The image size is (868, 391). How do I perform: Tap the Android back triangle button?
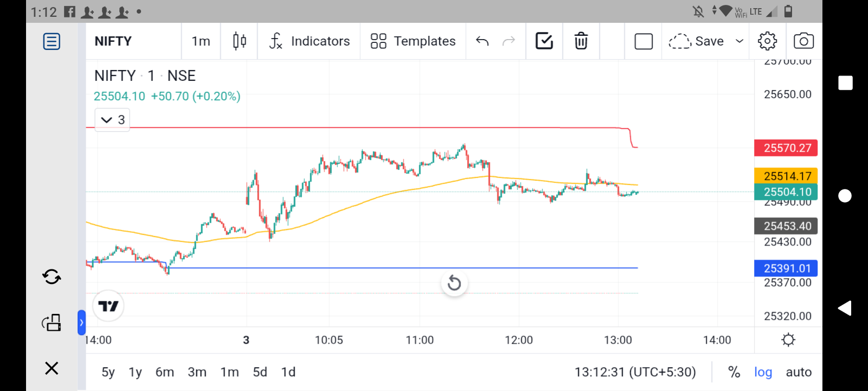845,308
